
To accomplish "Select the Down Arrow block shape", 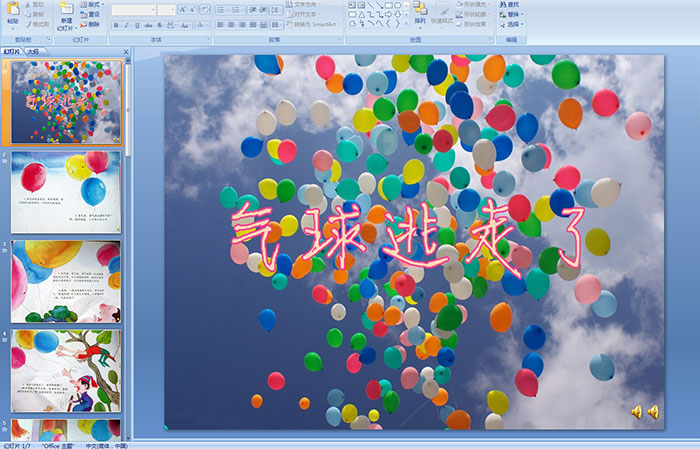I will (397, 15).
